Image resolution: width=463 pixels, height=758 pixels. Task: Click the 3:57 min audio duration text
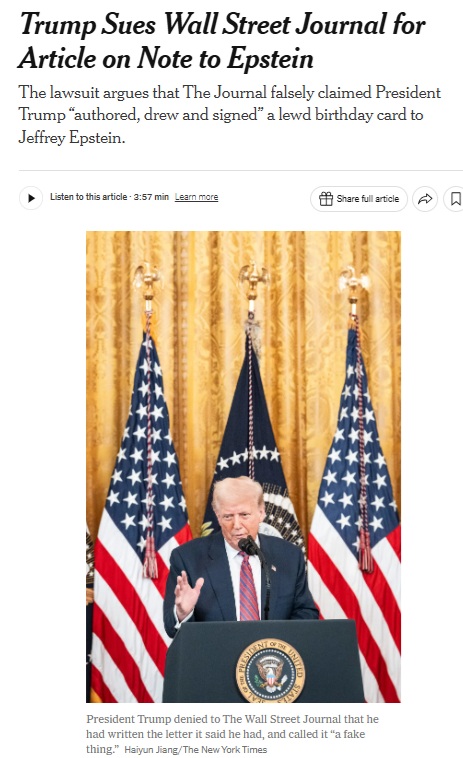(151, 197)
